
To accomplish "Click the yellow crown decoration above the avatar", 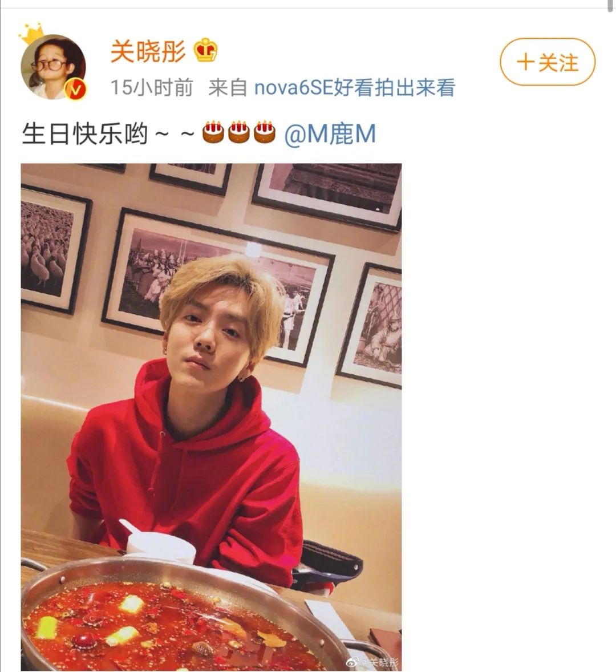I will coord(32,33).
